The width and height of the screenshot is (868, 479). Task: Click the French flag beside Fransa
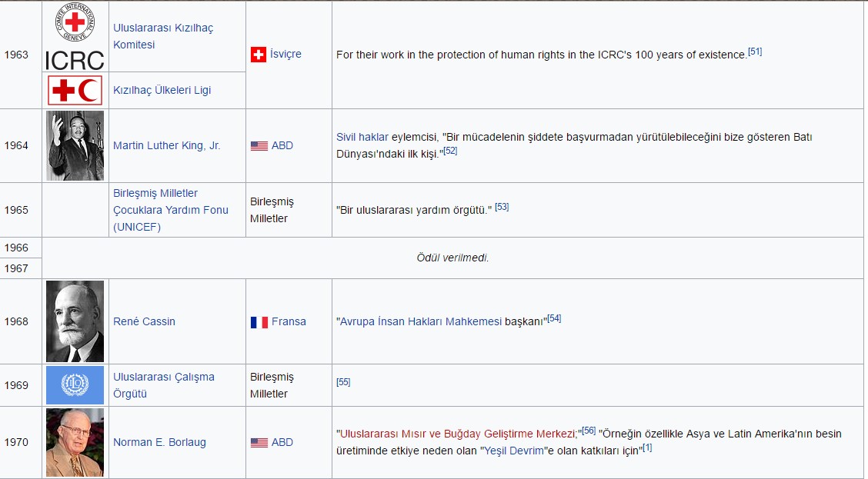[259, 322]
